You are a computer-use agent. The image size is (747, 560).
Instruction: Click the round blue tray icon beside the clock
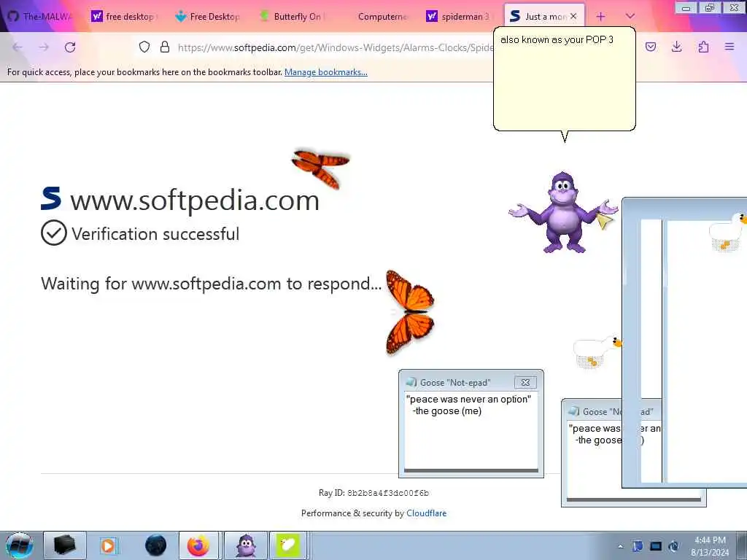tap(673, 546)
